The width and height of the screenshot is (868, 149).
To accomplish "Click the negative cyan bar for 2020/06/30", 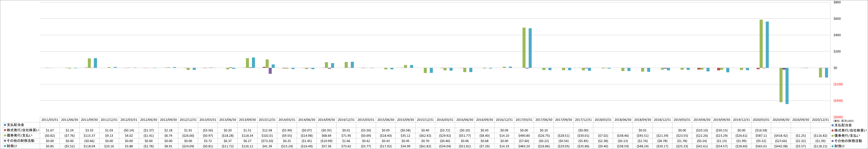I will (x=787, y=86).
